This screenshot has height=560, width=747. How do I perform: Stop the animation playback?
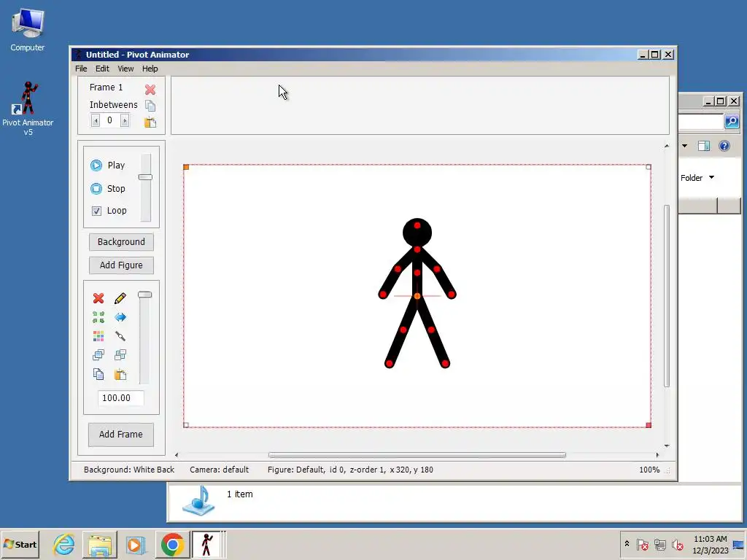(x=108, y=189)
